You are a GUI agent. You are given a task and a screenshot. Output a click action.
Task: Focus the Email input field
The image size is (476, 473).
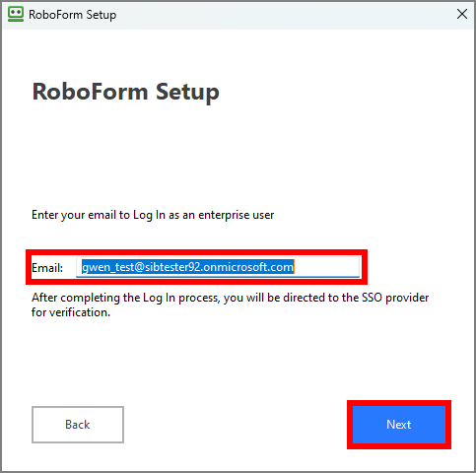click(218, 267)
